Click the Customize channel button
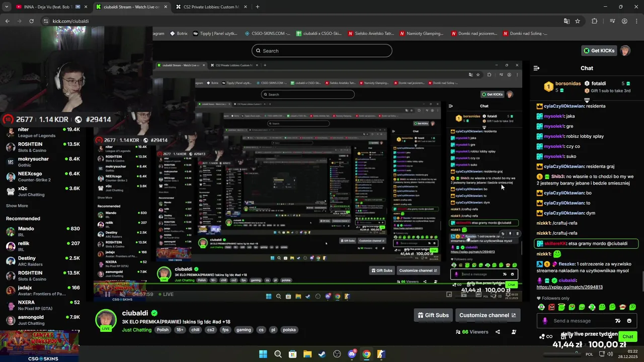 (487, 315)
